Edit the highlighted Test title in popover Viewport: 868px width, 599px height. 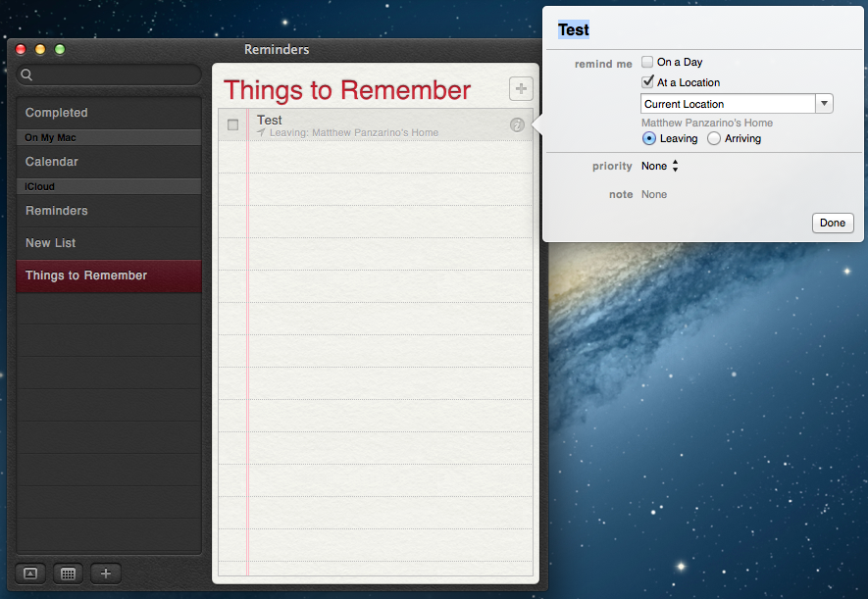point(574,29)
